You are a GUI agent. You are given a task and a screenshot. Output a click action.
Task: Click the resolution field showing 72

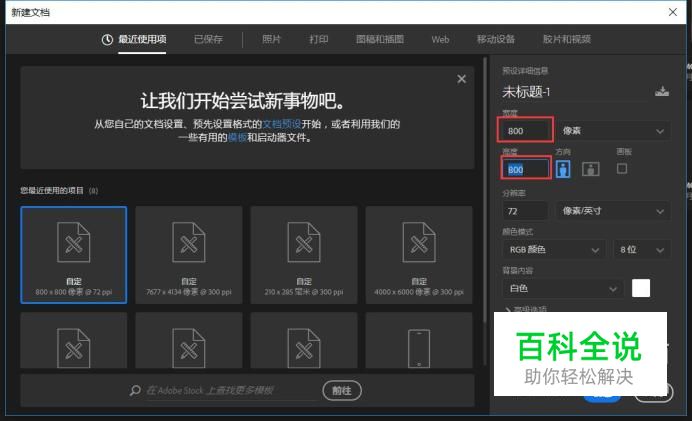[525, 211]
